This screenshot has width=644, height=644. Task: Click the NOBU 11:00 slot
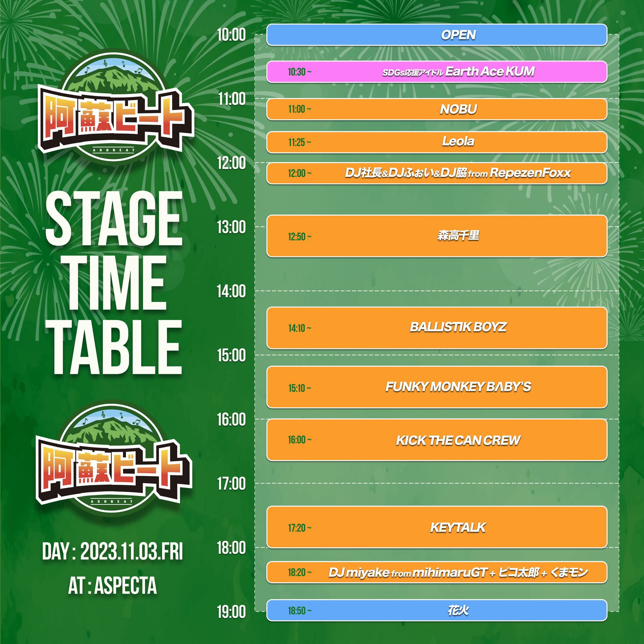tap(437, 109)
